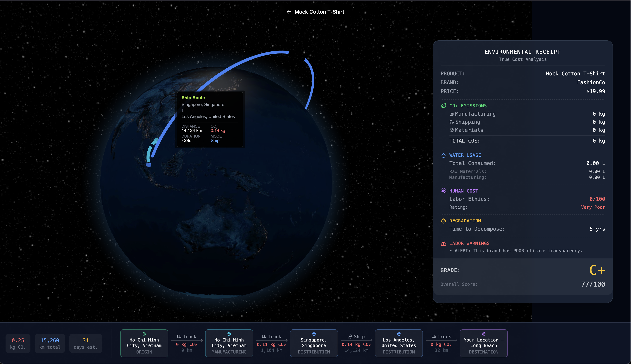631x364 pixels.
Task: Click the box icon beside Materials emissions
Action: pyautogui.click(x=451, y=130)
